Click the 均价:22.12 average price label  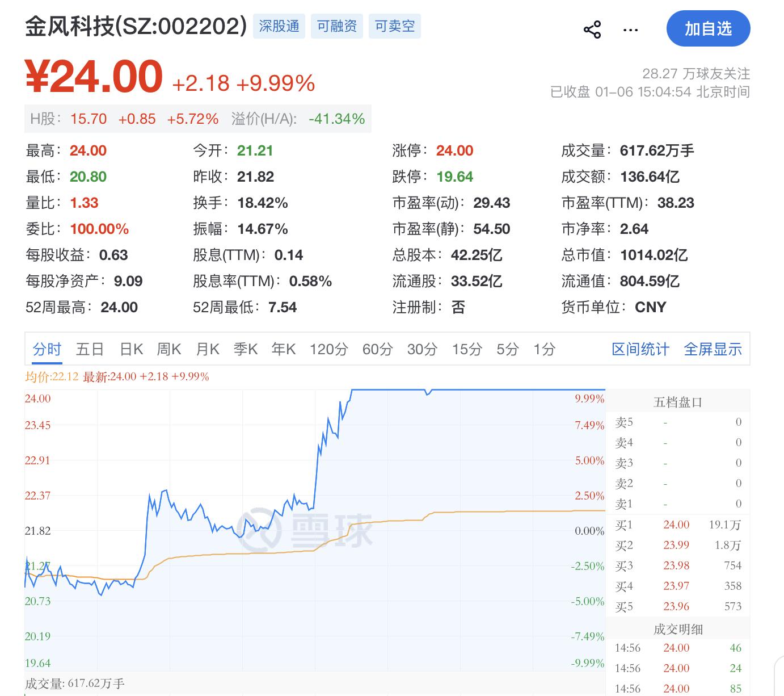click(52, 377)
